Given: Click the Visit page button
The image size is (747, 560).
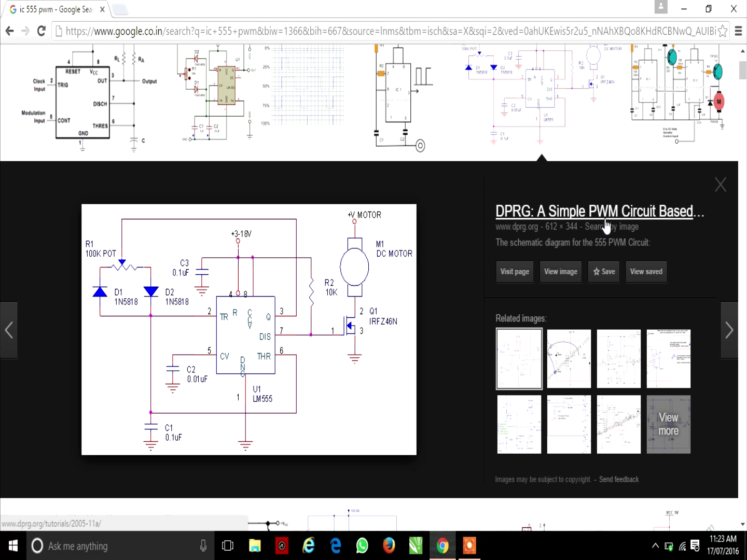Looking at the screenshot, I should 514,272.
